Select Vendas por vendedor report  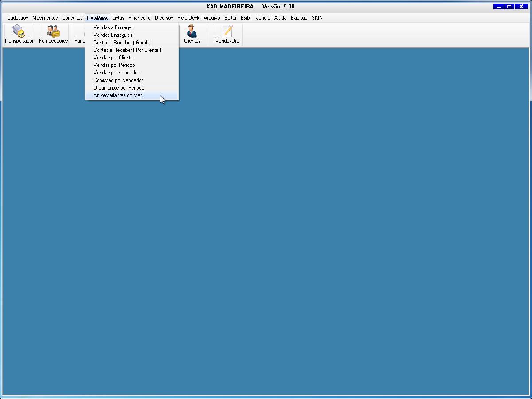[132, 73]
